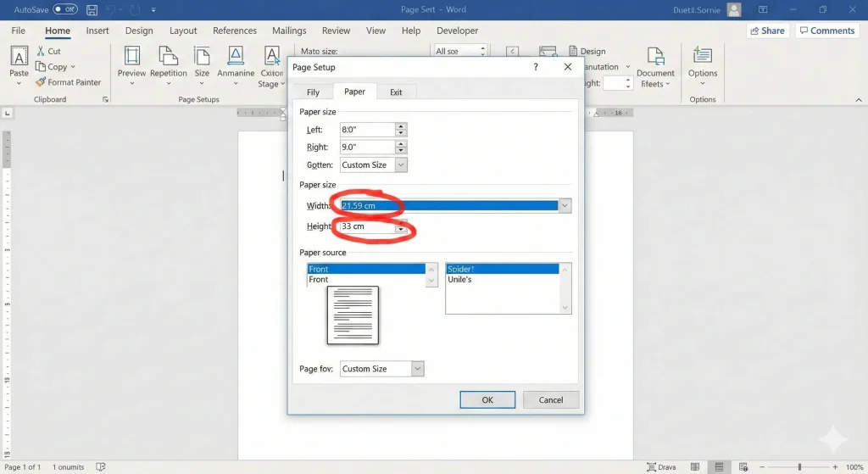This screenshot has width=868, height=474.
Task: Click the Copy icon
Action: [41, 66]
